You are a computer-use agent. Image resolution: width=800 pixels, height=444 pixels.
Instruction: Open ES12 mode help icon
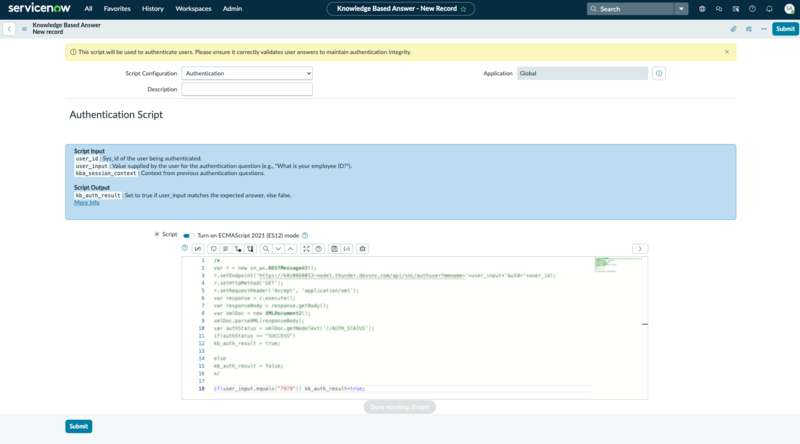pos(305,235)
